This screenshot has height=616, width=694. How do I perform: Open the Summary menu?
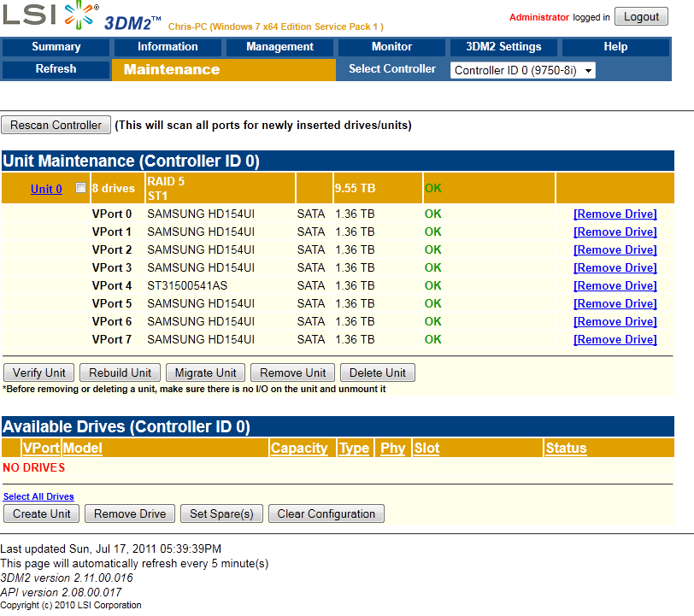[56, 47]
